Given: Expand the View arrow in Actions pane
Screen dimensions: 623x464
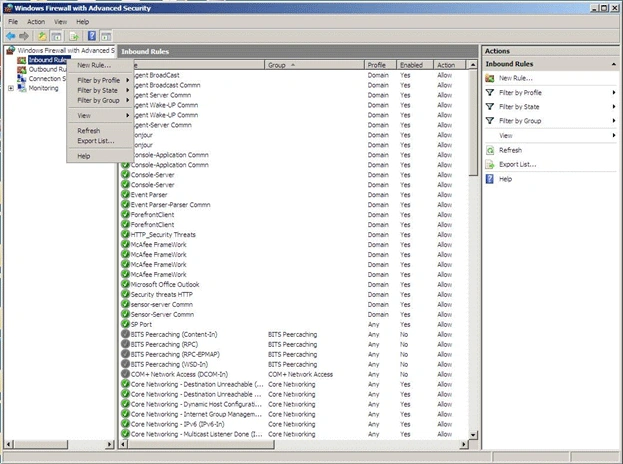Looking at the screenshot, I should (x=614, y=135).
